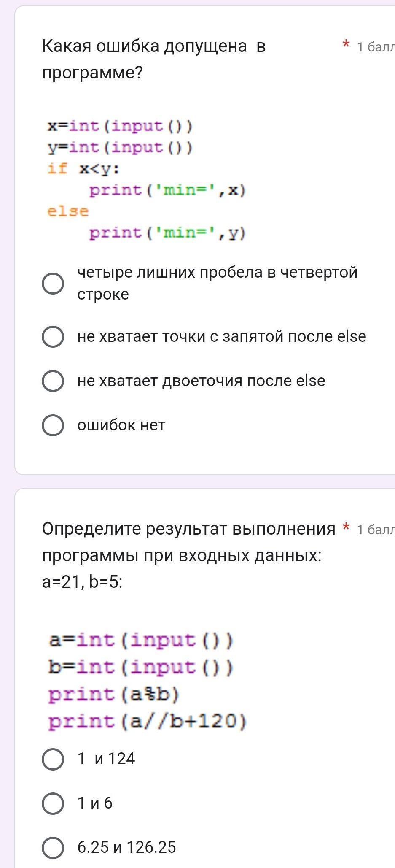Select the radio circle for '1 и 124'
This screenshot has height=868, width=395.
pyautogui.click(x=53, y=759)
